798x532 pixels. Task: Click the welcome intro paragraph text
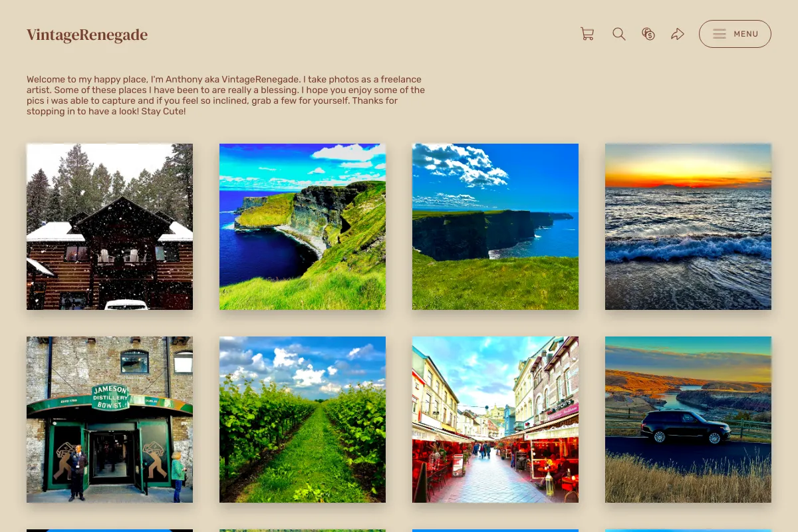pos(226,95)
